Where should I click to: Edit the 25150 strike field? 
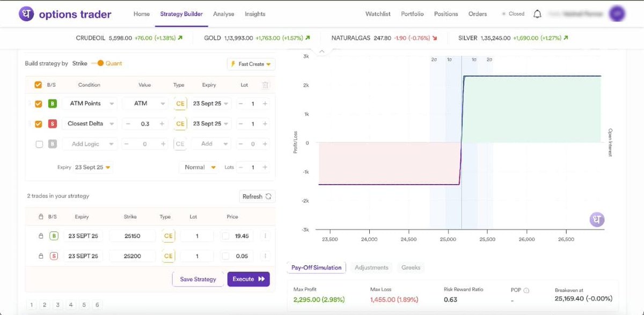point(132,236)
